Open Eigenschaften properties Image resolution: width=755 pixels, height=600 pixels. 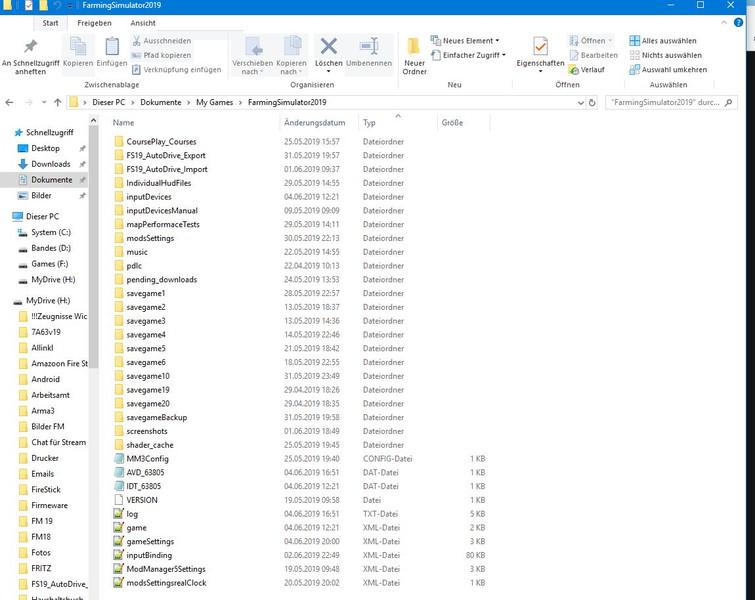coord(540,52)
